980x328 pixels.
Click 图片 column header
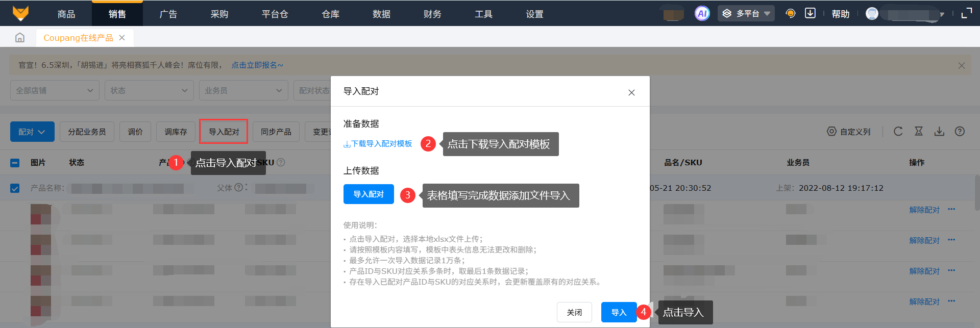click(38, 162)
